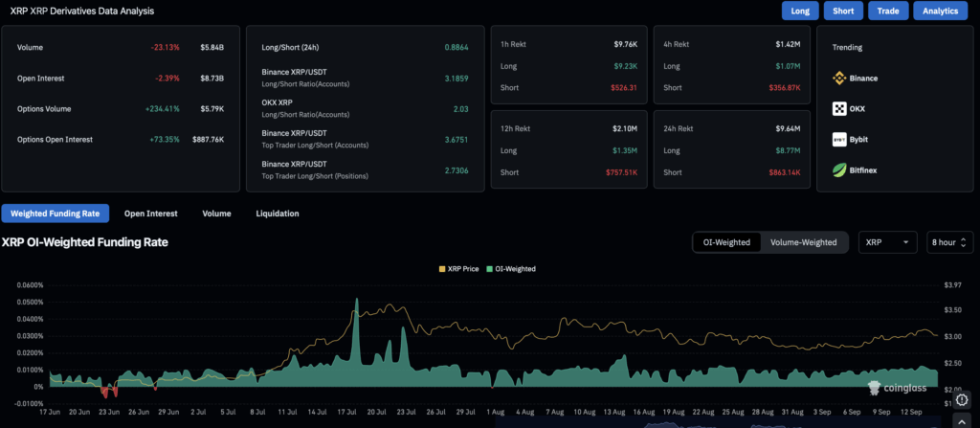Open the 8 hour interval selector

(x=949, y=242)
